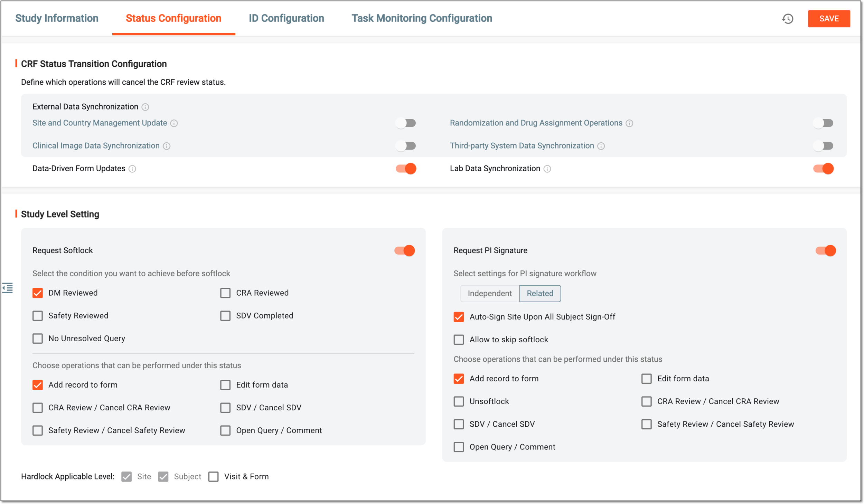Turn off Request Softlock toggle
Image resolution: width=864 pixels, height=504 pixels.
point(404,250)
